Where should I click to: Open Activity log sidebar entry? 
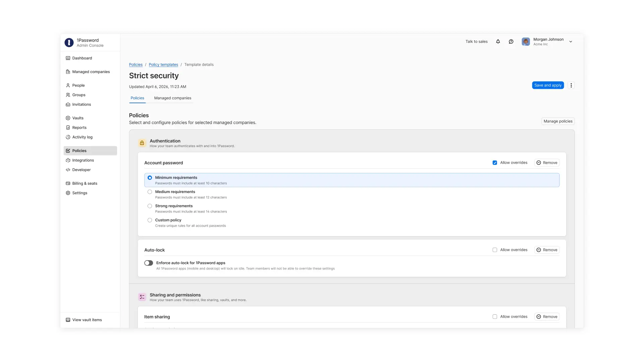pyautogui.click(x=90, y=137)
